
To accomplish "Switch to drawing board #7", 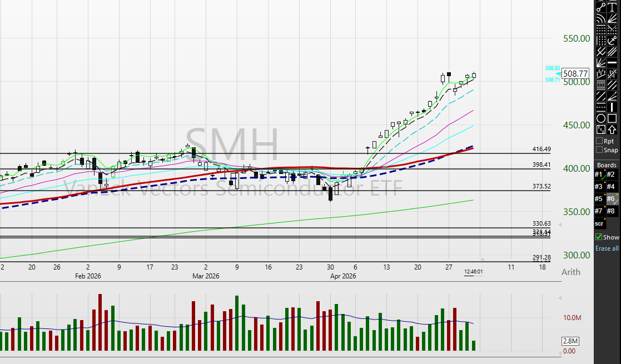I will (x=600, y=211).
